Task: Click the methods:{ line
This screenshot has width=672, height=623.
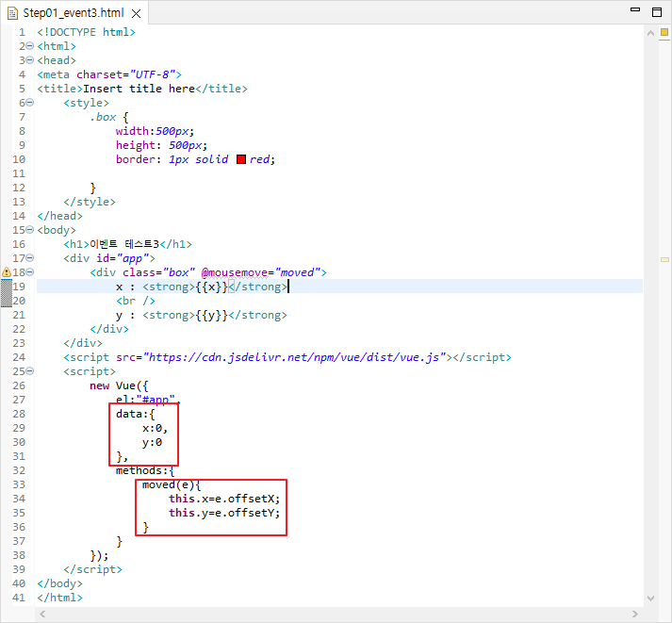Action: 145,470
